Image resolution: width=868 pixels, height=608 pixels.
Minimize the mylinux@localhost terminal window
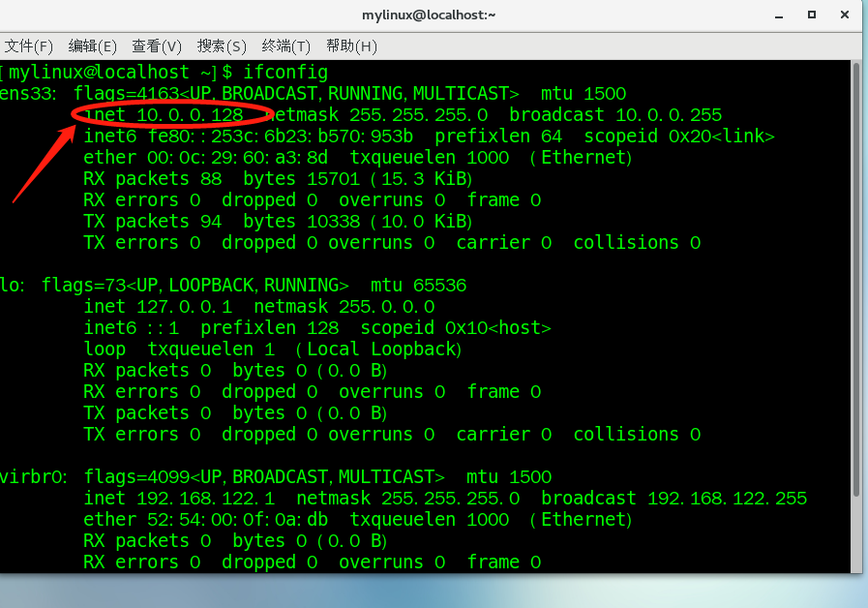pos(779,15)
